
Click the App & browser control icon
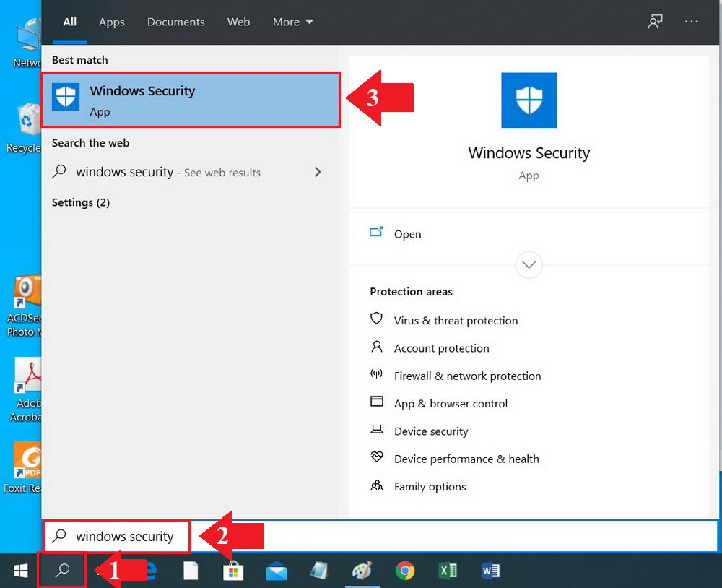[377, 402]
